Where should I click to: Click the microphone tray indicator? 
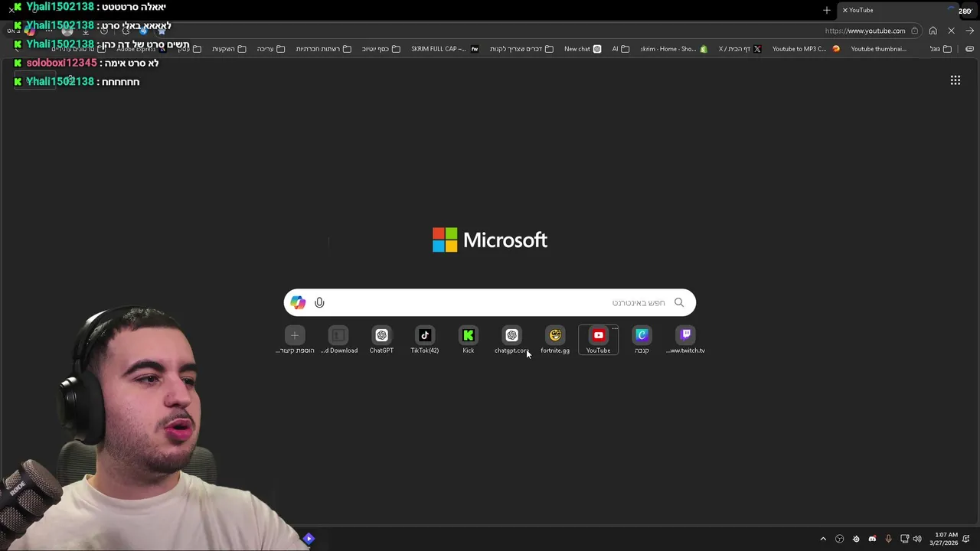tap(888, 539)
